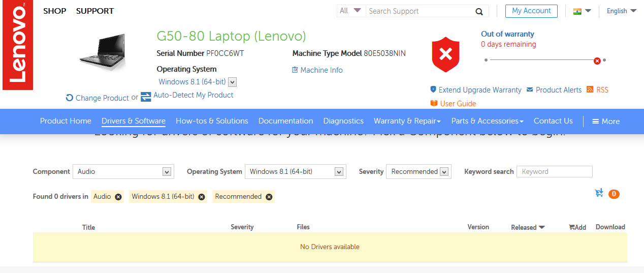Image resolution: width=644 pixels, height=273 pixels.
Task: Open the product Operating System dropdown arrow
Action: click(233, 82)
